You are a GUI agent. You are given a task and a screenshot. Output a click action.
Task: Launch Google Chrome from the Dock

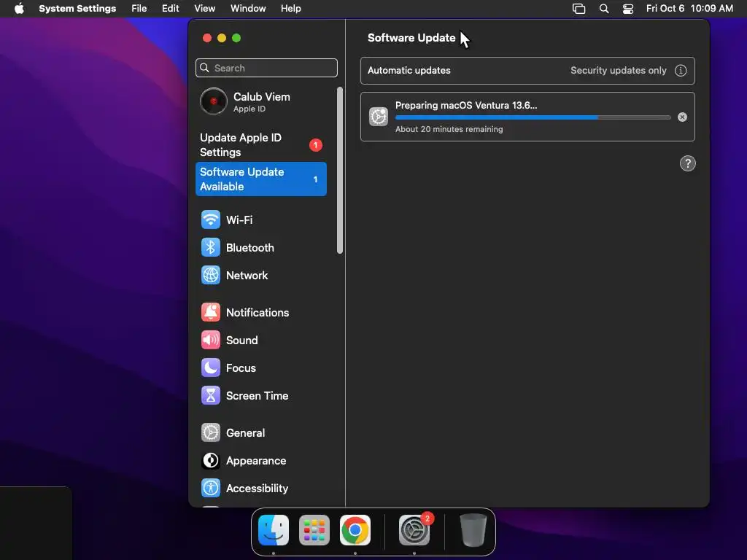(355, 530)
